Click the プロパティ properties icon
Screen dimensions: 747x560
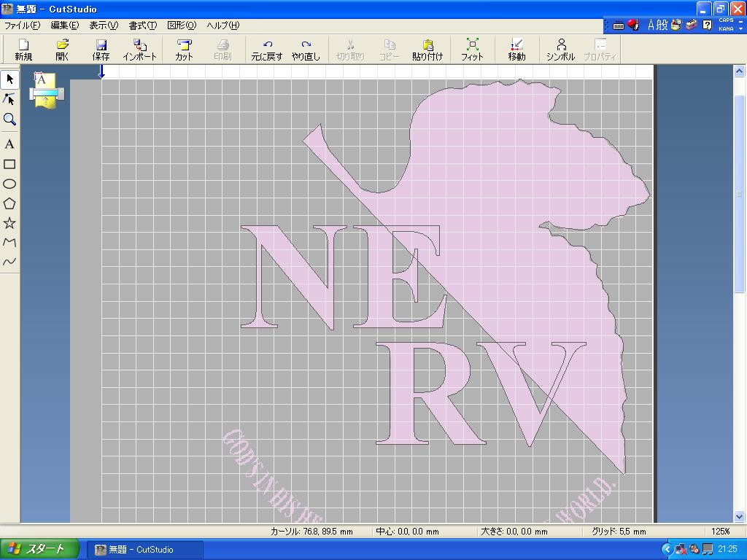(600, 50)
